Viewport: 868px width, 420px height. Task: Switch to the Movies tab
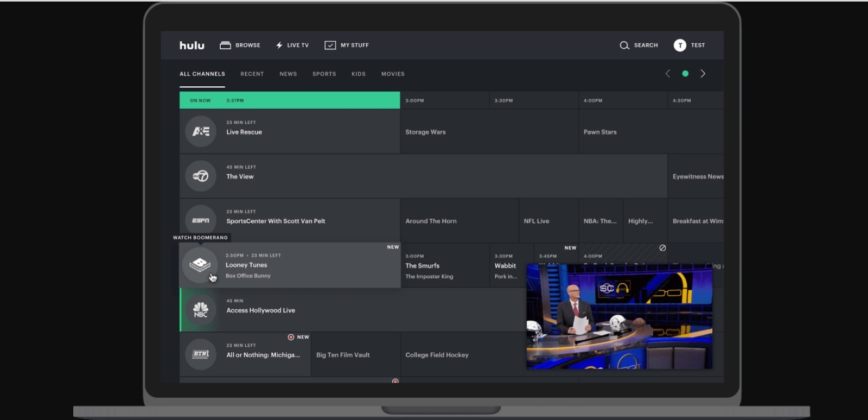coord(393,74)
